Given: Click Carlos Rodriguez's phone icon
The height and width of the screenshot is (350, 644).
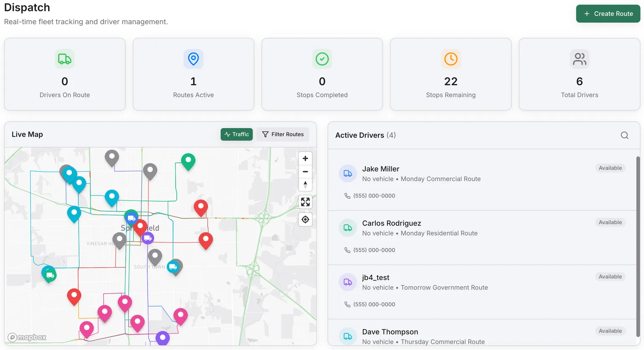Looking at the screenshot, I should click(347, 250).
